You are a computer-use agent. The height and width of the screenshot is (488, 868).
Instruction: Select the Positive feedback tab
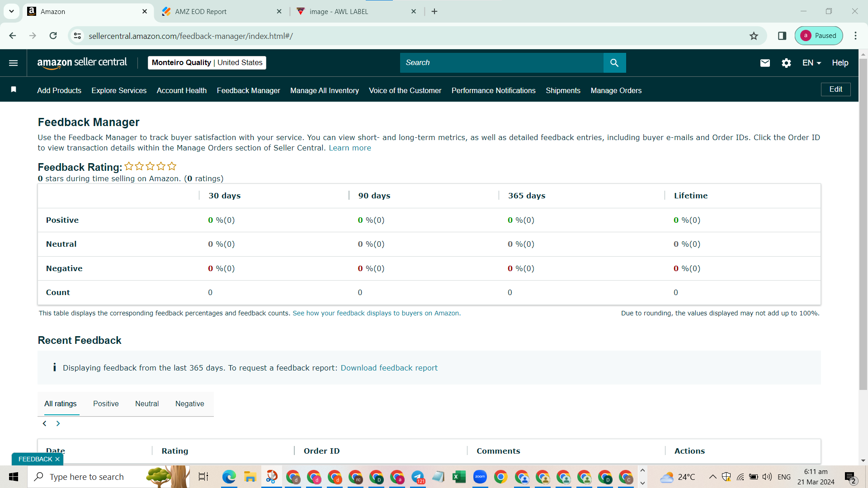[106, 404]
